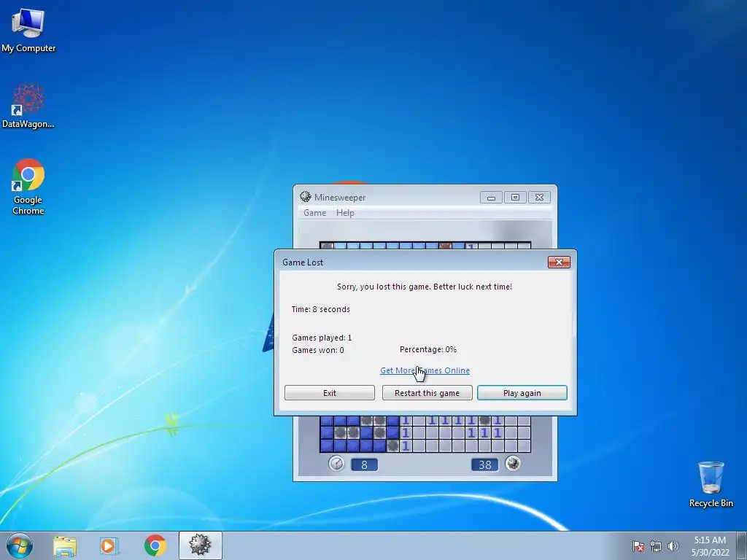Click the Play again button
The width and height of the screenshot is (747, 560).
point(522,393)
